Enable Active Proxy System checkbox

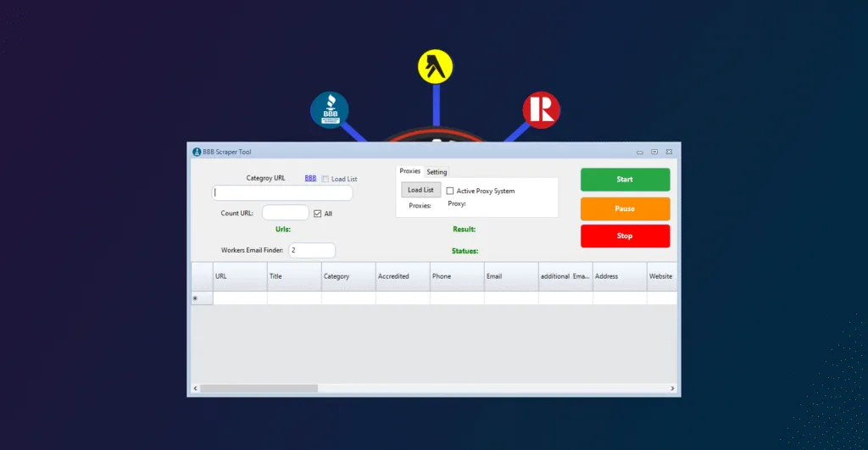click(450, 191)
